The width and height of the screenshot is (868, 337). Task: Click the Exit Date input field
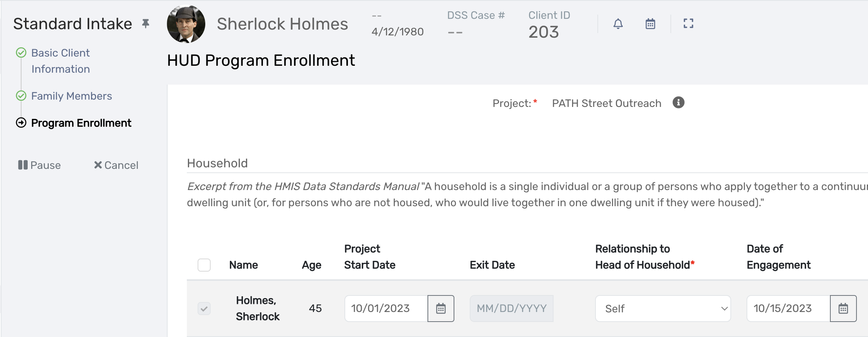point(511,309)
